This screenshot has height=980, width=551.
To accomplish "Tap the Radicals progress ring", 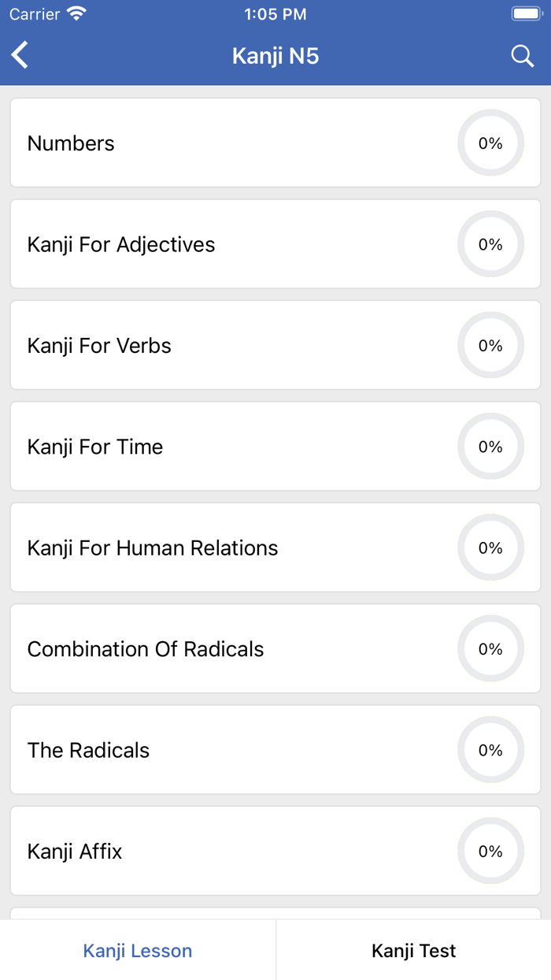I will [x=490, y=750].
